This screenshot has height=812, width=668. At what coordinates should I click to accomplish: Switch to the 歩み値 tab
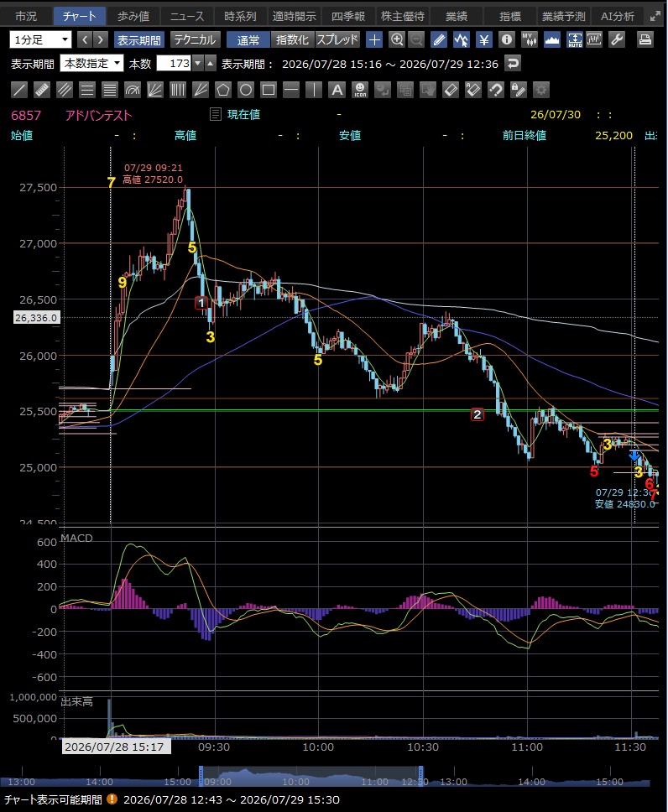tap(133, 16)
